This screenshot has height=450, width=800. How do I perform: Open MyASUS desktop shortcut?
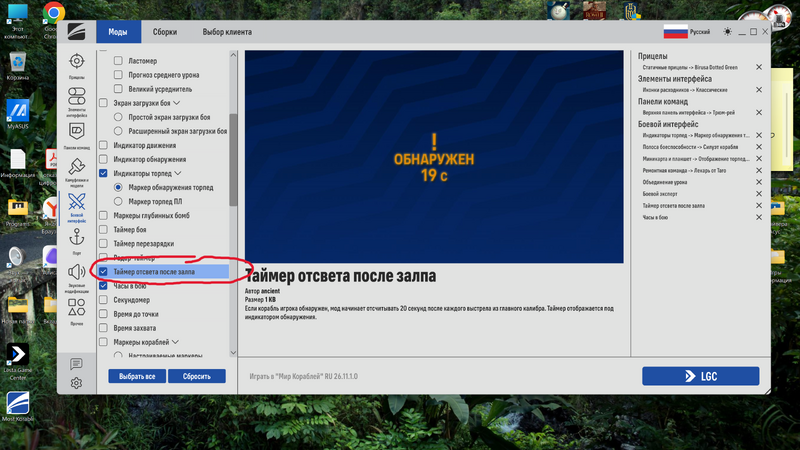click(x=17, y=114)
